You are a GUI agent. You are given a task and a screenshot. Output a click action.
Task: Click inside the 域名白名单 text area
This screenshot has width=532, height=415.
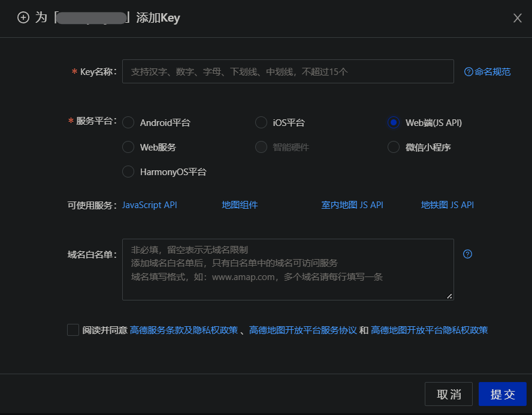(288, 268)
